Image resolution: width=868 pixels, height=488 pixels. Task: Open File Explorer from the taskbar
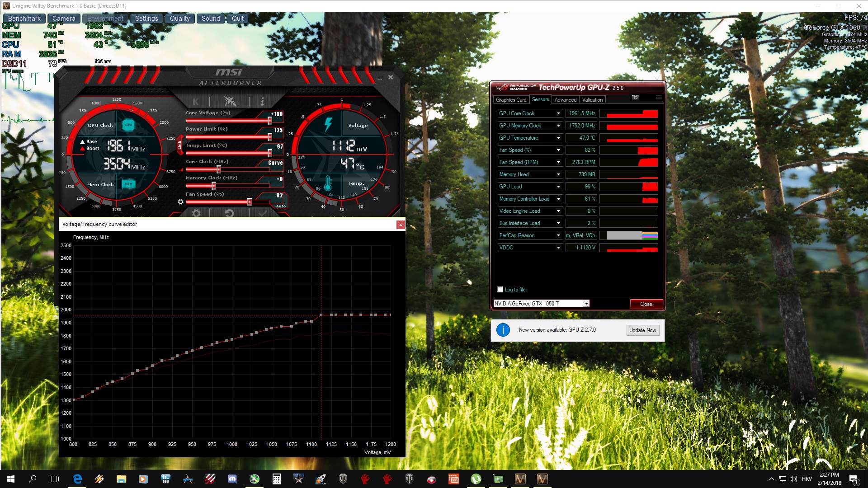coord(121,479)
